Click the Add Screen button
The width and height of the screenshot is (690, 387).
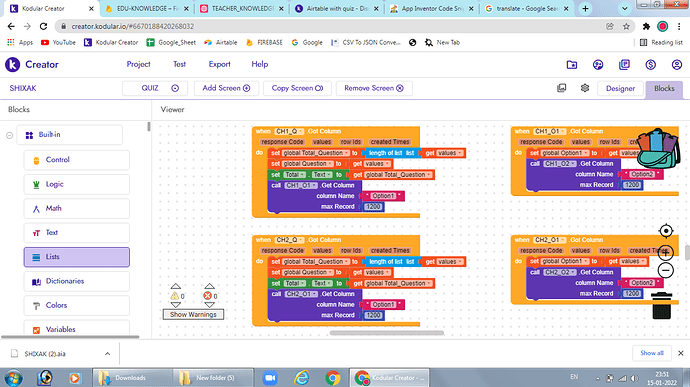tap(226, 88)
